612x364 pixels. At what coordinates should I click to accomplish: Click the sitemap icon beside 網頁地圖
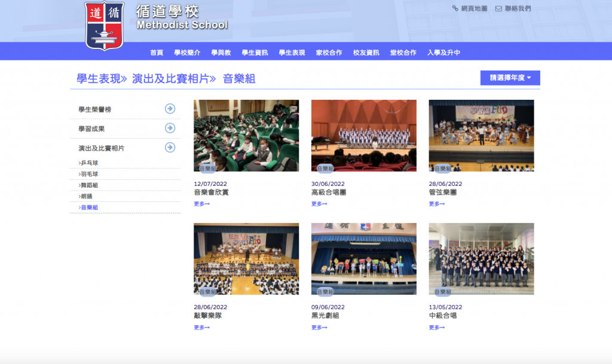(455, 8)
